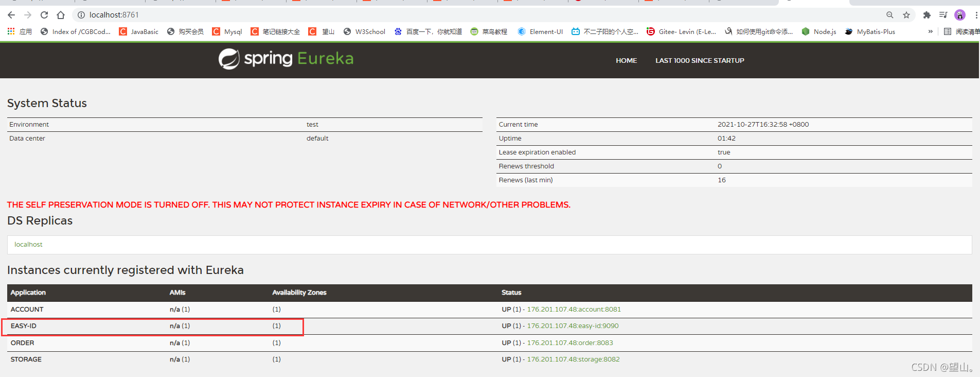The height and width of the screenshot is (377, 980).
Task: Open the Mysql bookmark
Action: (227, 31)
